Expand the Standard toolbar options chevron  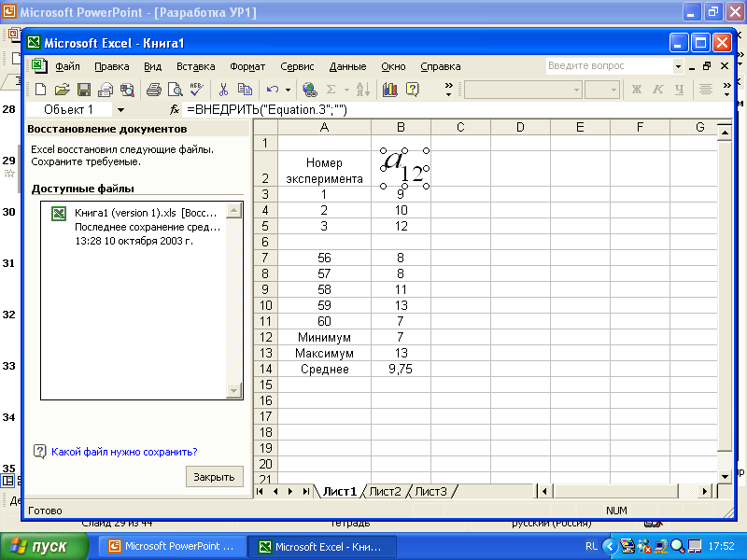pyautogui.click(x=448, y=90)
